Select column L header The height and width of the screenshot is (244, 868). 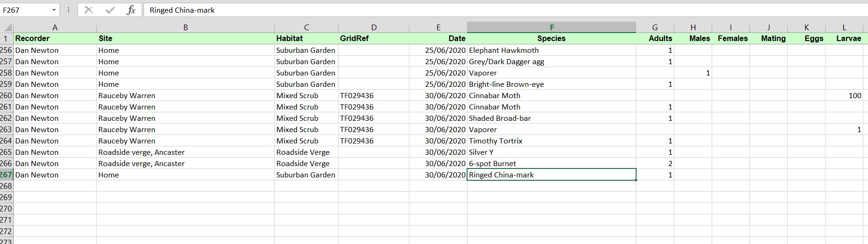844,27
